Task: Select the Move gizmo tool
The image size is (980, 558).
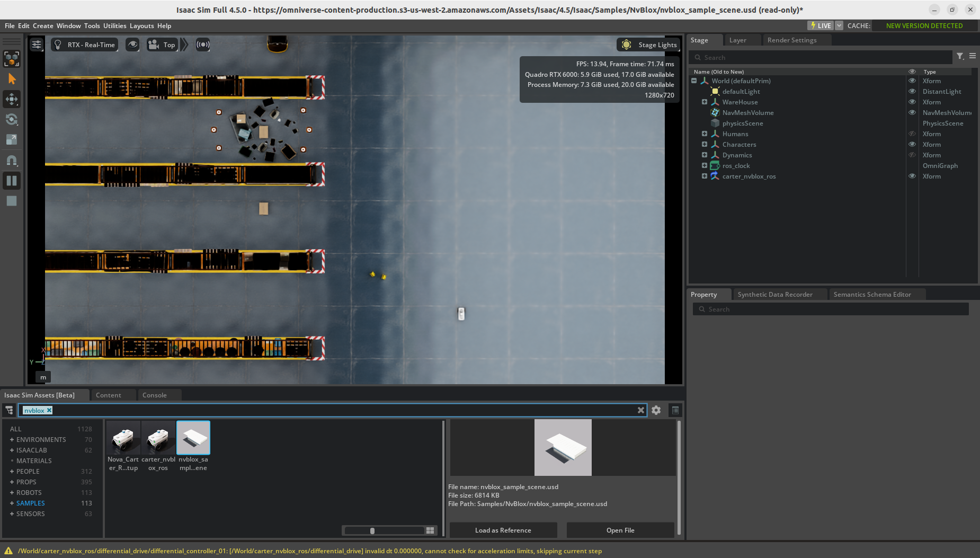Action: pyautogui.click(x=12, y=99)
